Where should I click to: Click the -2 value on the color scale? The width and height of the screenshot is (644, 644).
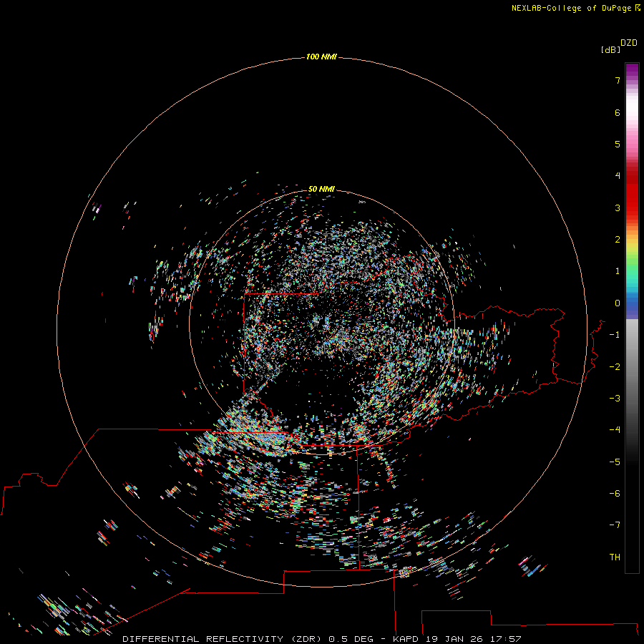615,367
